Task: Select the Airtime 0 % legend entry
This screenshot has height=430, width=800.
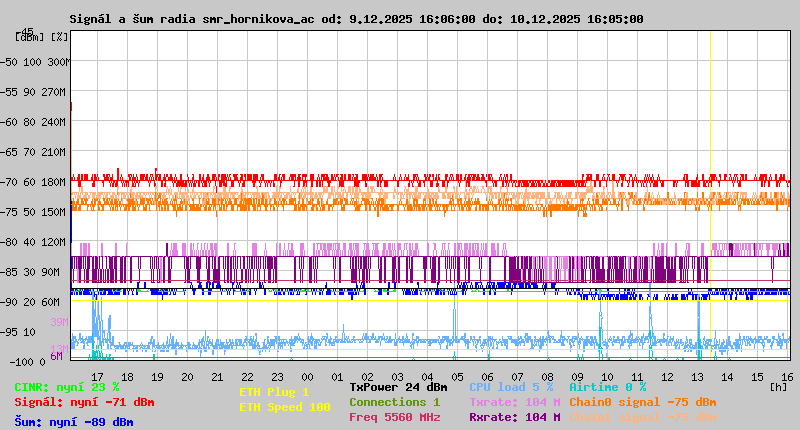Action: coord(607,386)
